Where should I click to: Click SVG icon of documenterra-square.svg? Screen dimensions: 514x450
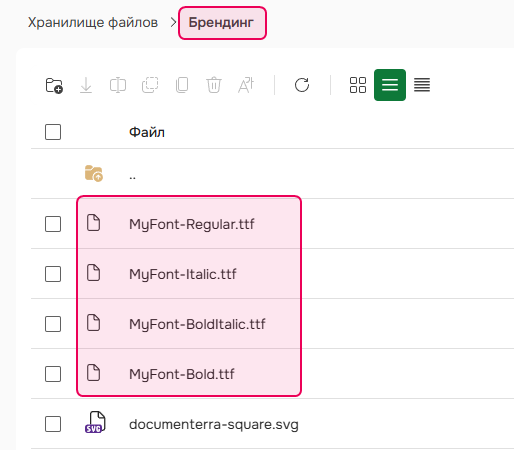(x=95, y=422)
